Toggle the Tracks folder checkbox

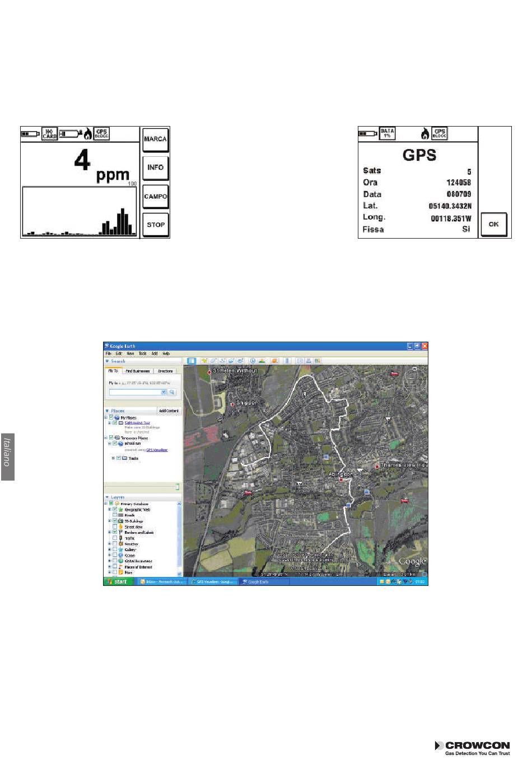(119, 458)
